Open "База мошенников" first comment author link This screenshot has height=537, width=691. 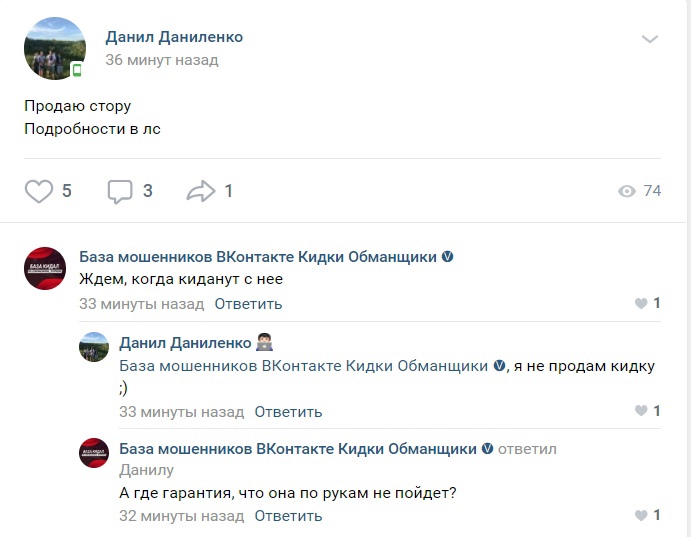point(258,257)
